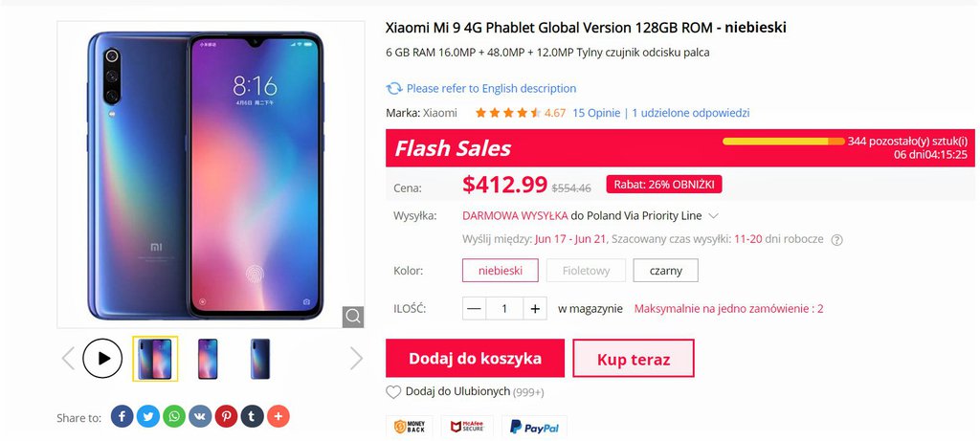Show previous thumbnails with left arrow
Viewport: 980px width, 441px height.
(68, 359)
